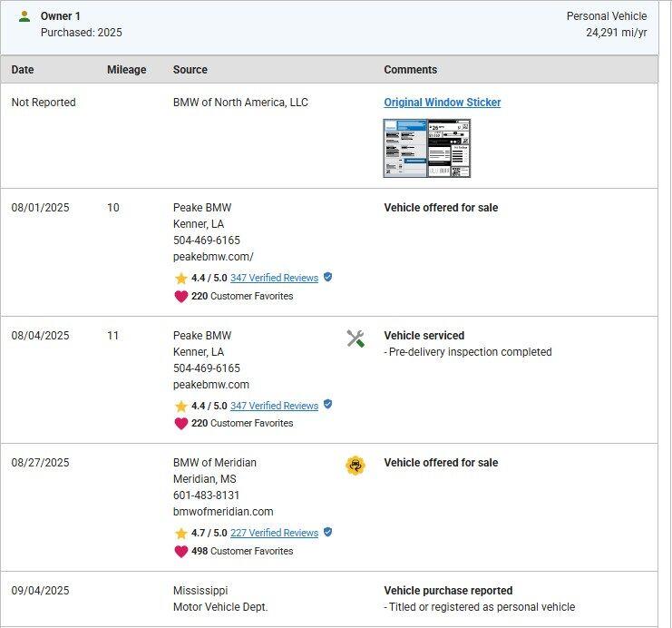Click the Vehicle purchase reported comment
Screen dimensions: 672x628
point(448,590)
